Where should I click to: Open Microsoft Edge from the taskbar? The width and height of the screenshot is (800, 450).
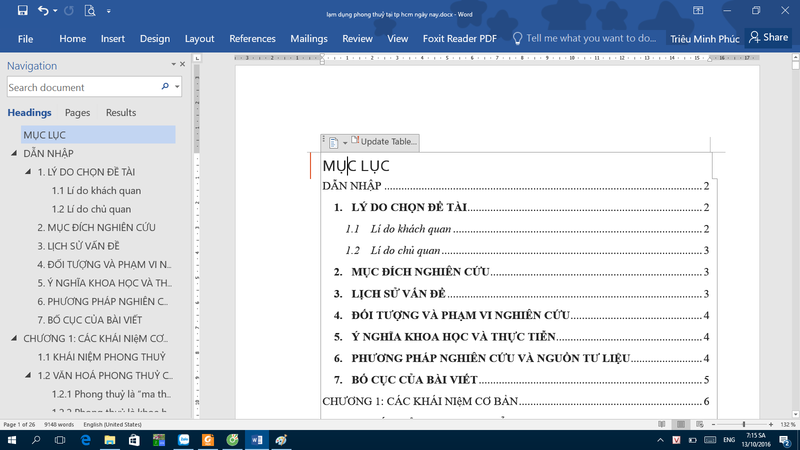click(x=86, y=439)
